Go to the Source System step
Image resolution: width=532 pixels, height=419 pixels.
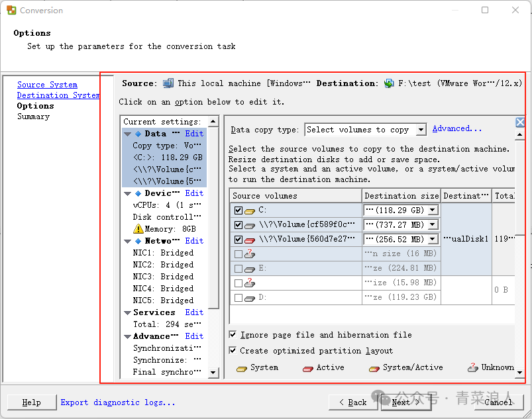pos(47,85)
